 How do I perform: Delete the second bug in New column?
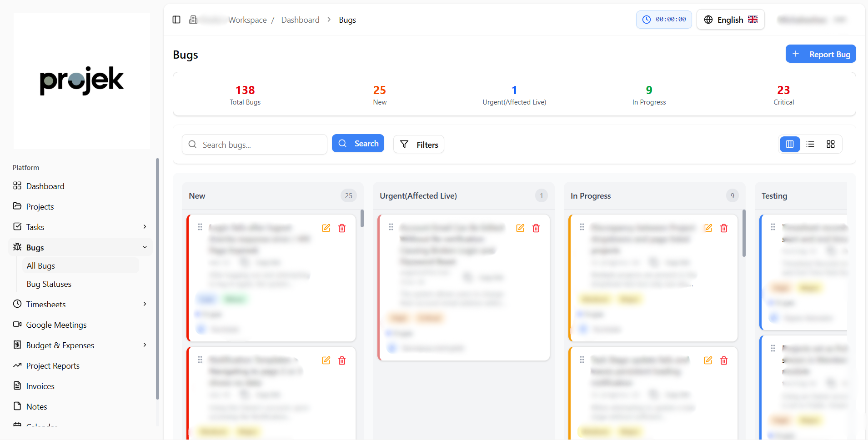(342, 360)
